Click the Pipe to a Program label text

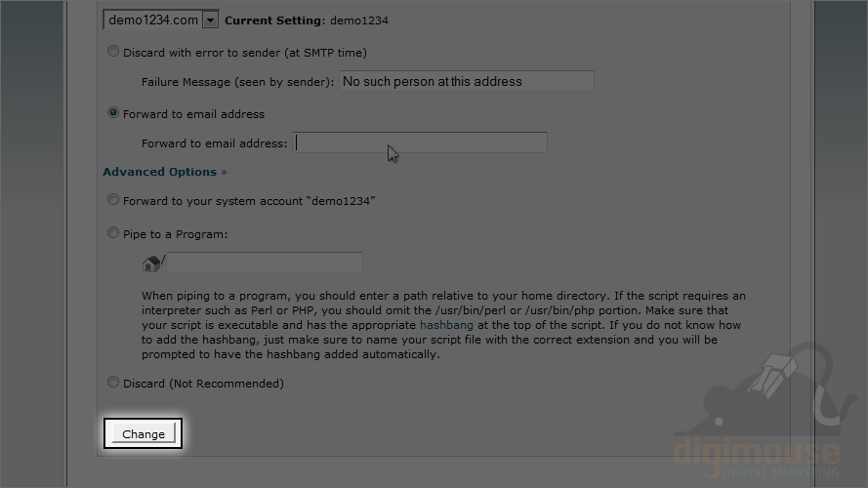[176, 234]
